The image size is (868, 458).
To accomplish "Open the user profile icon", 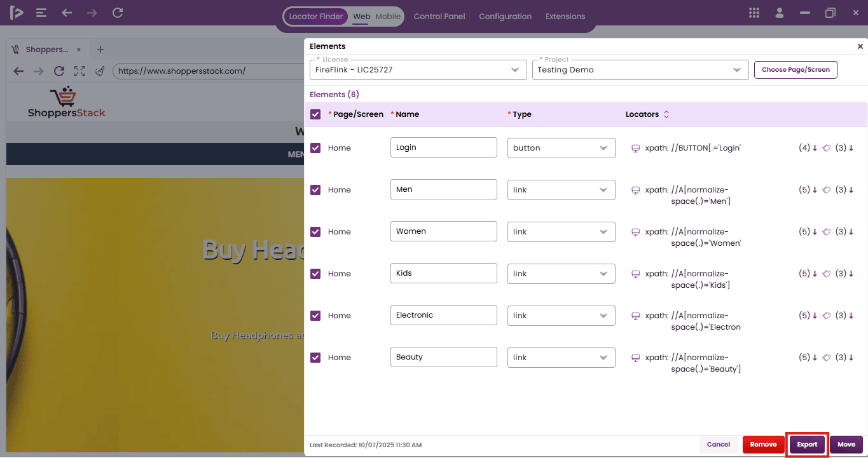I will [x=780, y=13].
